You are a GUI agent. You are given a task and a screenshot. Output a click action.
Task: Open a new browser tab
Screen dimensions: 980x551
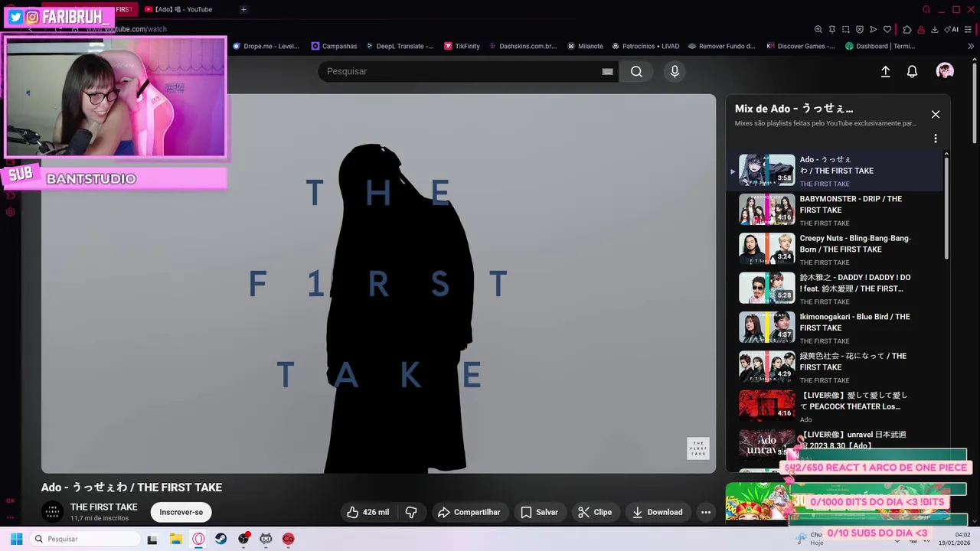pyautogui.click(x=243, y=9)
